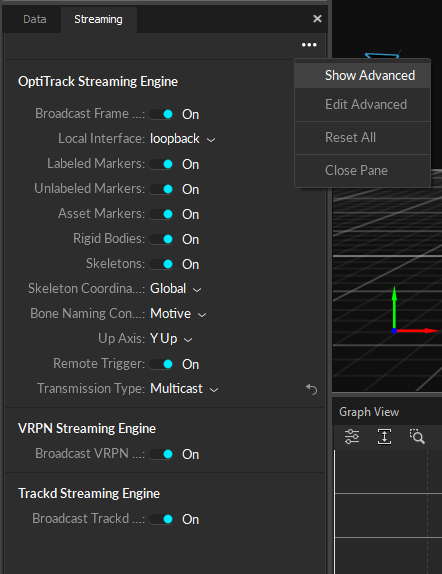Click the Up Axis label

tap(122, 339)
